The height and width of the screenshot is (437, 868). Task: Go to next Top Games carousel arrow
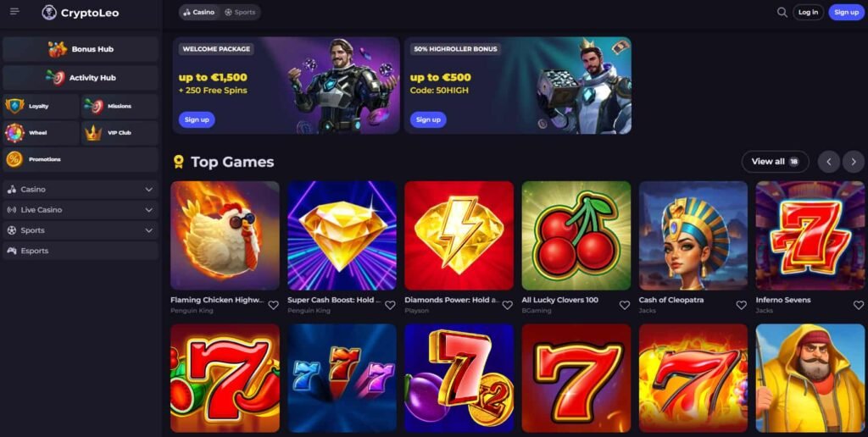pyautogui.click(x=853, y=162)
